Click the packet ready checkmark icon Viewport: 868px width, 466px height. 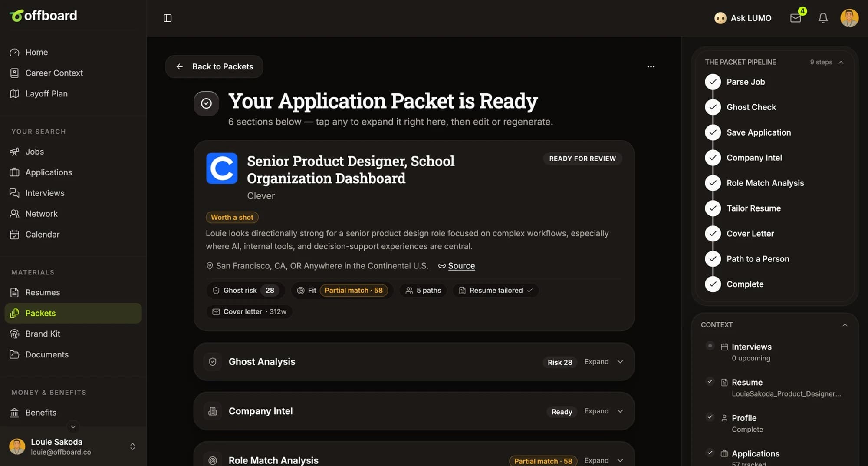206,103
